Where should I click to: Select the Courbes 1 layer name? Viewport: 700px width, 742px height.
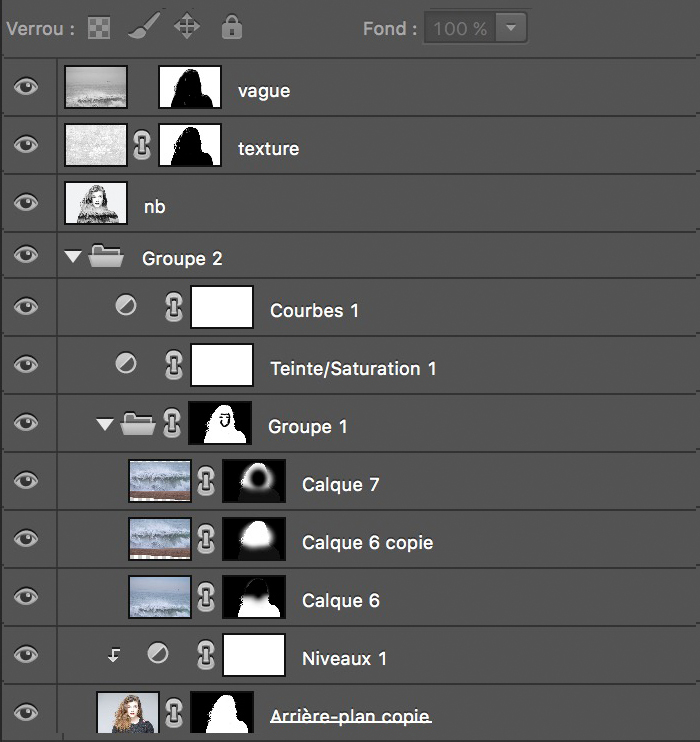(x=314, y=310)
